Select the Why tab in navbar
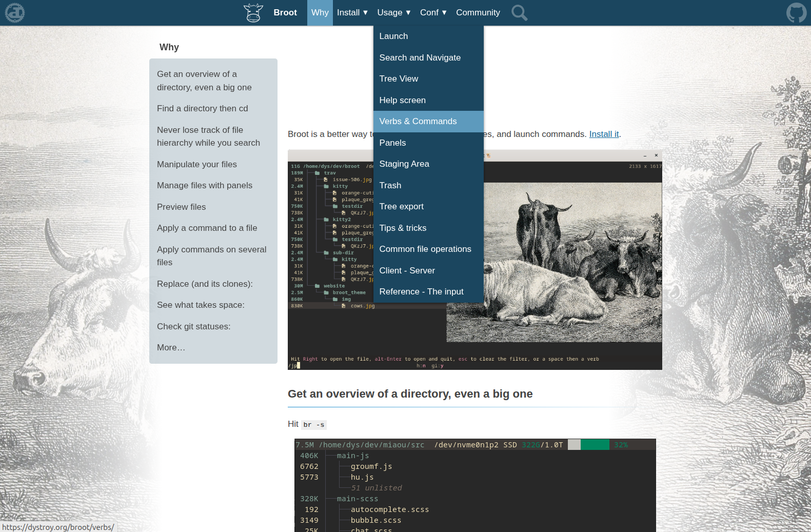This screenshot has height=532, width=811. click(x=320, y=13)
